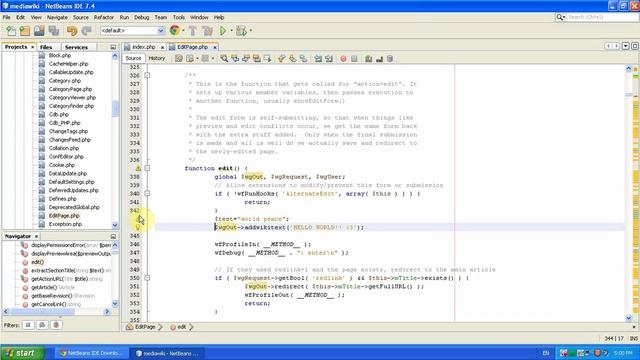The height and width of the screenshot is (360, 640).
Task: Open the Chrome browser selection dropdown arrow
Action: (183, 31)
